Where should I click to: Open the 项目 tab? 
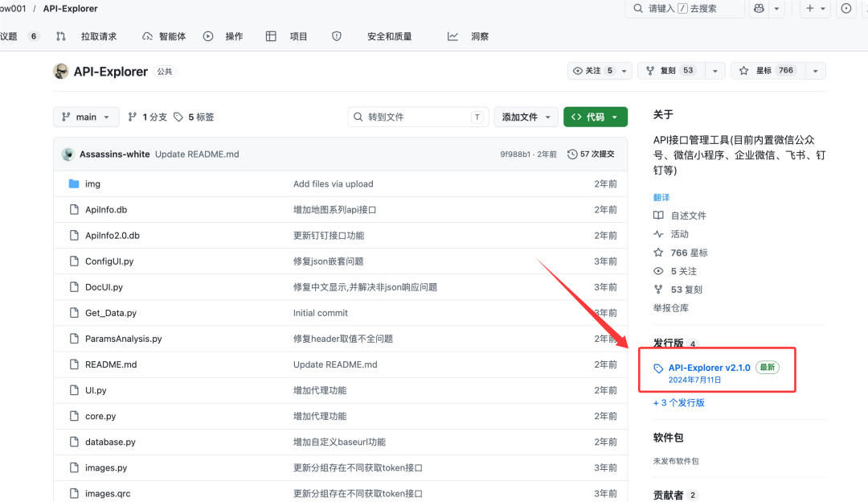tap(287, 36)
